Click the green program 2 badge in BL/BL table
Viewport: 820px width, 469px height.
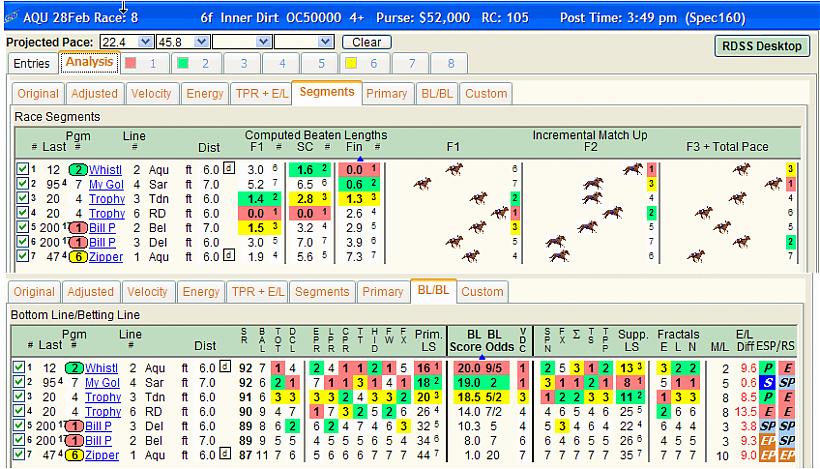74,368
